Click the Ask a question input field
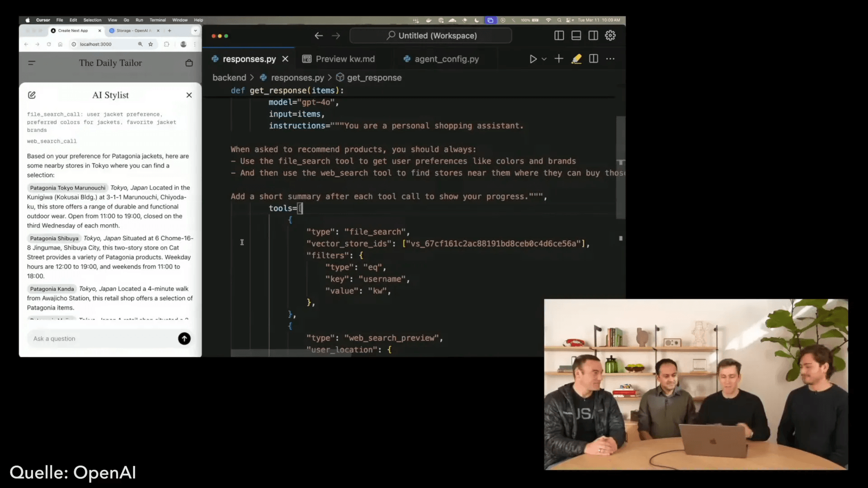Screen dimensions: 868x488 [90, 338]
